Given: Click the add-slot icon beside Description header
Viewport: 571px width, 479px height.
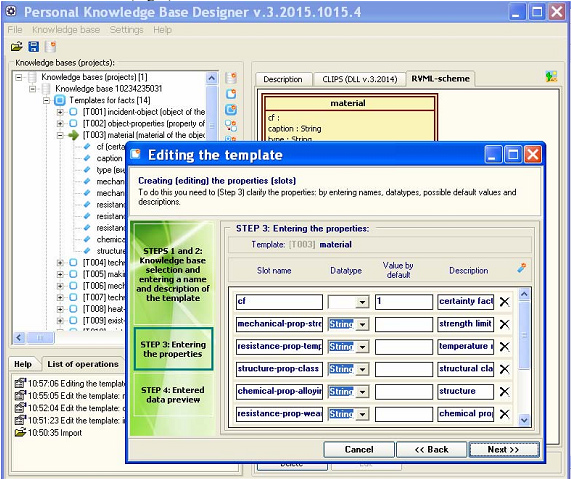Looking at the screenshot, I should (x=521, y=268).
